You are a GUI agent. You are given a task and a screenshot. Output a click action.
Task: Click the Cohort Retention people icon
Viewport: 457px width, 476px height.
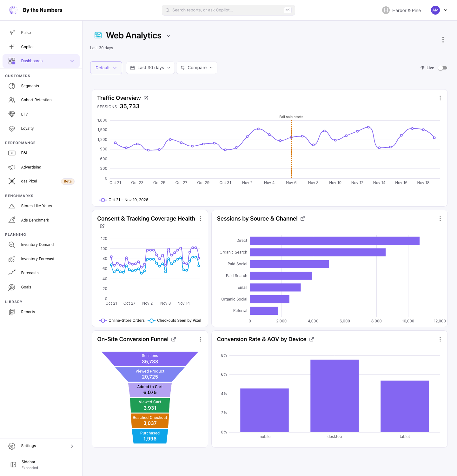(12, 100)
